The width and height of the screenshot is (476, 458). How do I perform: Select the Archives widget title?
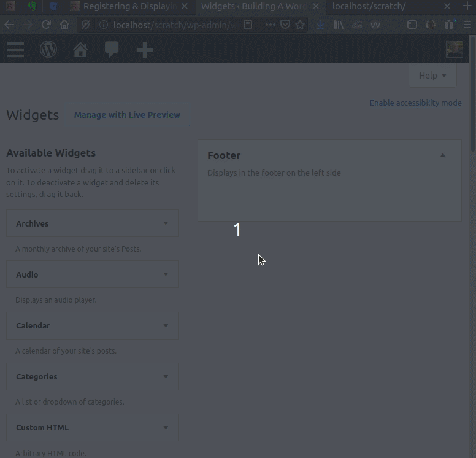coord(32,223)
